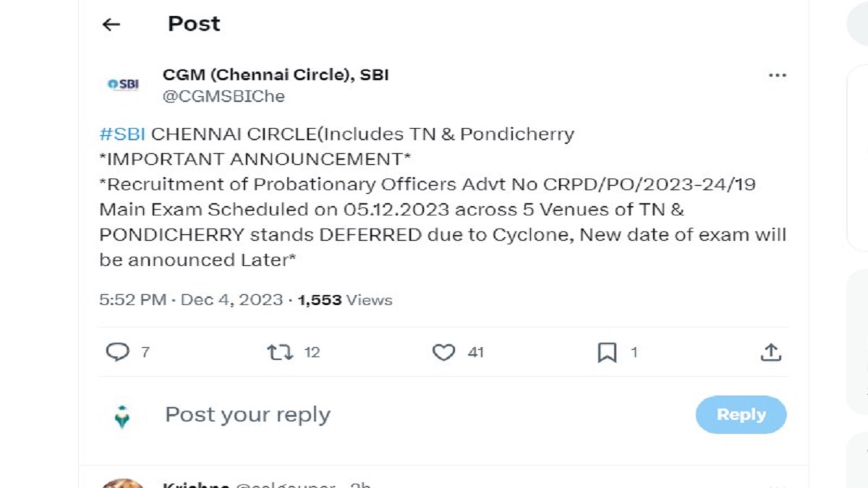Select the Post header title
Screen dimensions: 868x488
click(x=192, y=24)
